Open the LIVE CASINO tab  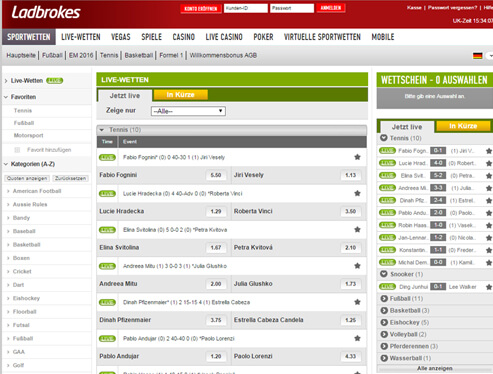tap(224, 37)
